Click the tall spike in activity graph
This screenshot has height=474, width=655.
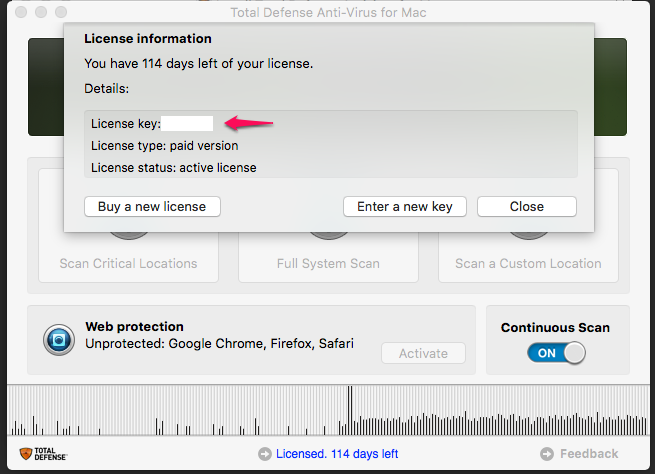pos(350,411)
